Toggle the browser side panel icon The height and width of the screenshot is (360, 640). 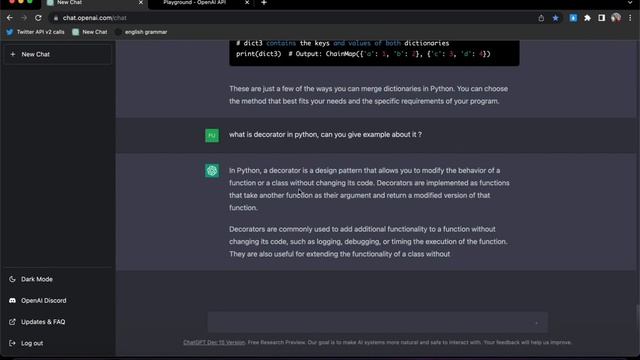click(601, 18)
